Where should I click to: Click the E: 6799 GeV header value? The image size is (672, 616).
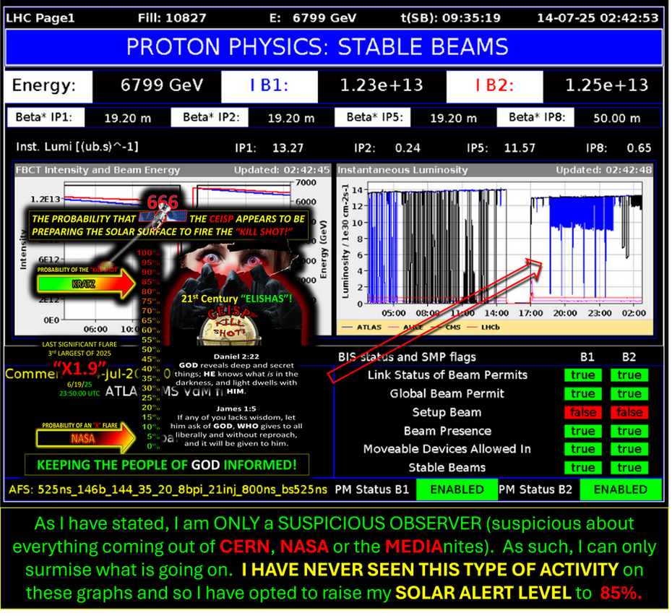pyautogui.click(x=313, y=18)
